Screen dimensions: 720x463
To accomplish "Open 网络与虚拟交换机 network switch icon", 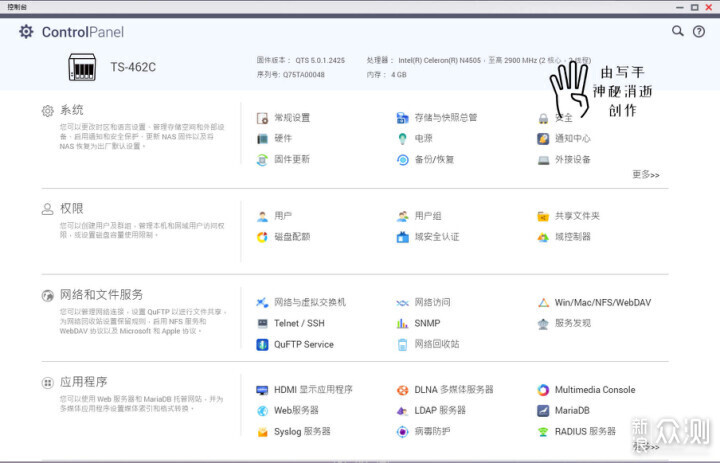I will 262,303.
